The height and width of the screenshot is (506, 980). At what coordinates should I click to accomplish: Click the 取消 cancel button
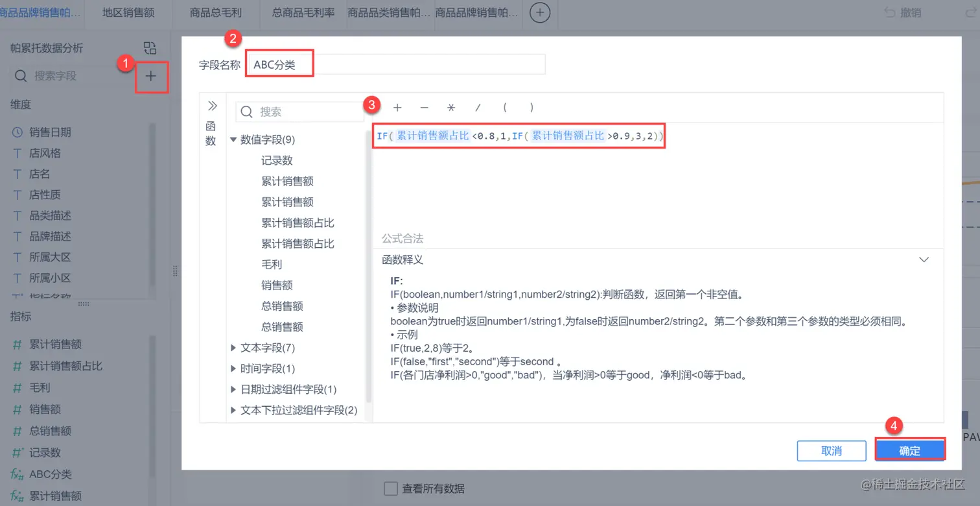pos(832,450)
